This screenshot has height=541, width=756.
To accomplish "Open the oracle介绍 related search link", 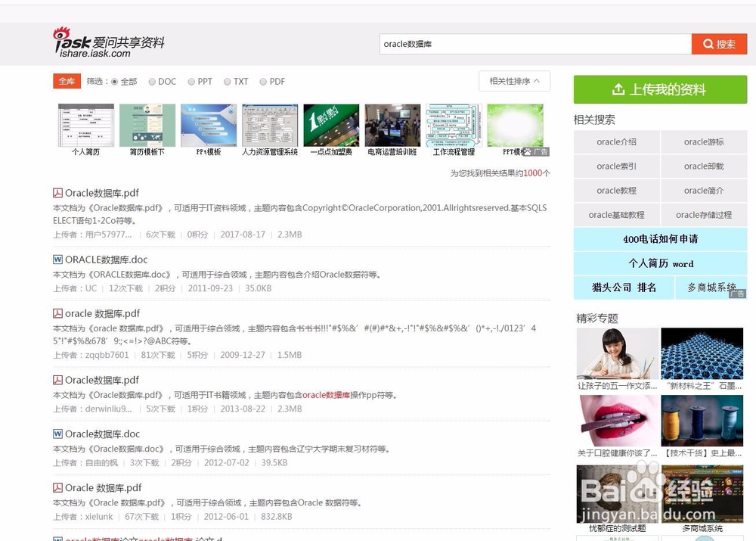I will pyautogui.click(x=615, y=142).
